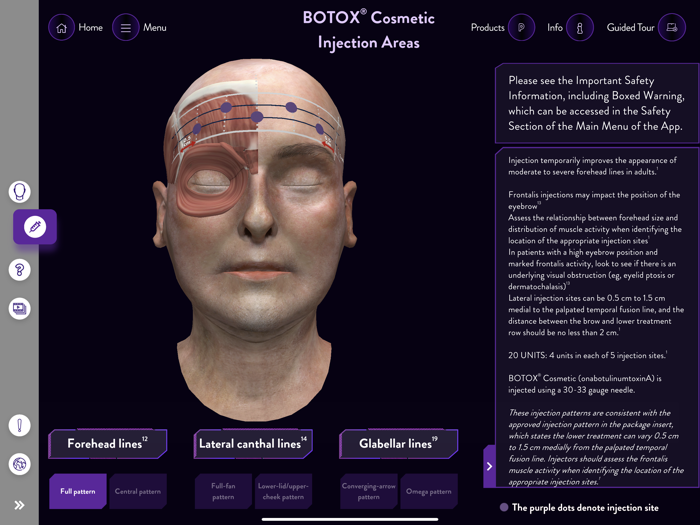Viewport: 700px width, 525px height.
Task: Select Lateral canthal lines category
Action: [x=253, y=444]
